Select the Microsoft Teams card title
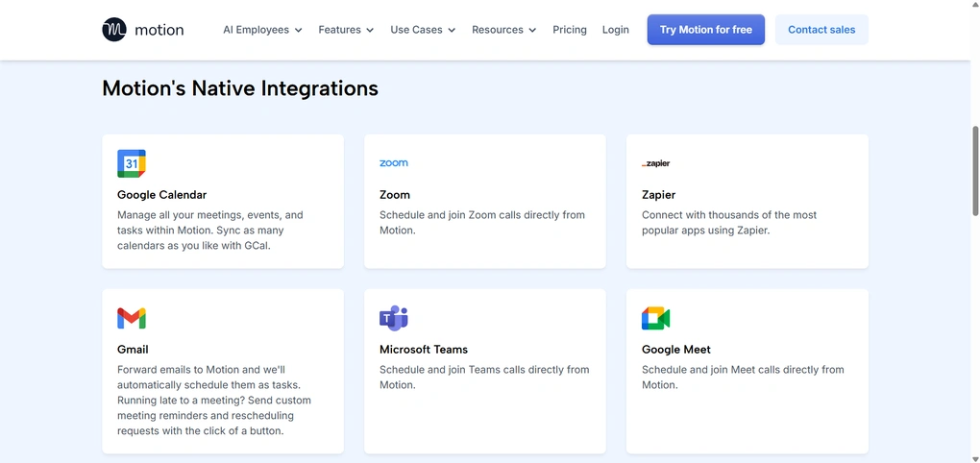This screenshot has height=463, width=980. [424, 350]
